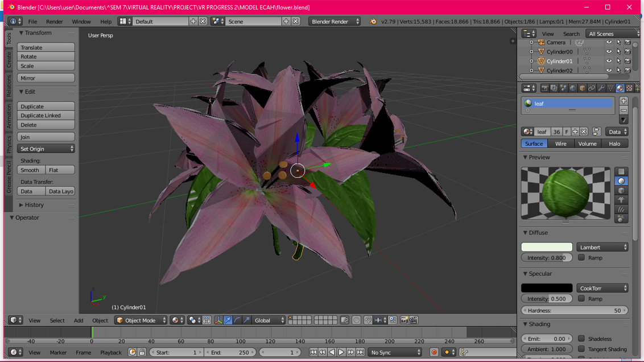Enable the Diffuse Ramp checkbox

(581, 258)
